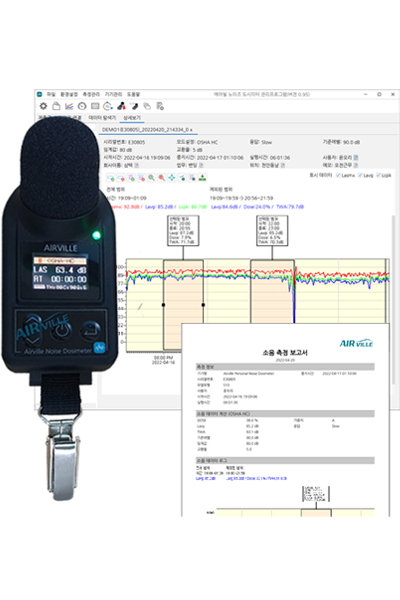Click the edit icon beside 회사이름 value
The image size is (400, 600).
[137, 165]
